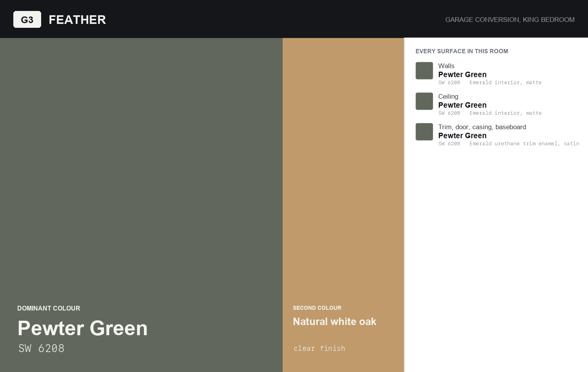This screenshot has height=372, width=588.
Task: Click the Trim, door, casing, baseboard label
Action: click(x=482, y=127)
